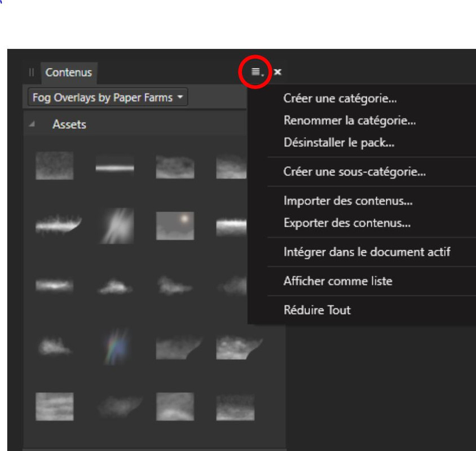Choose Créer une catégorie... menu entry

point(340,98)
